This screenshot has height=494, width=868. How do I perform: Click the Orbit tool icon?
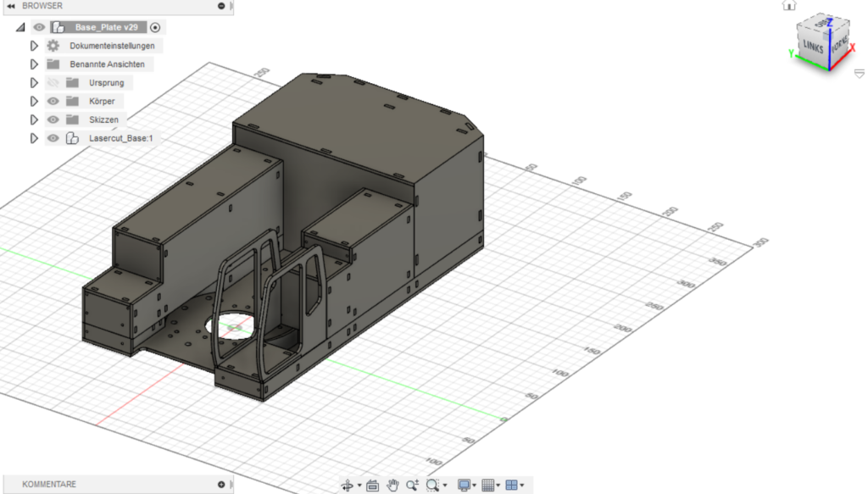point(347,486)
